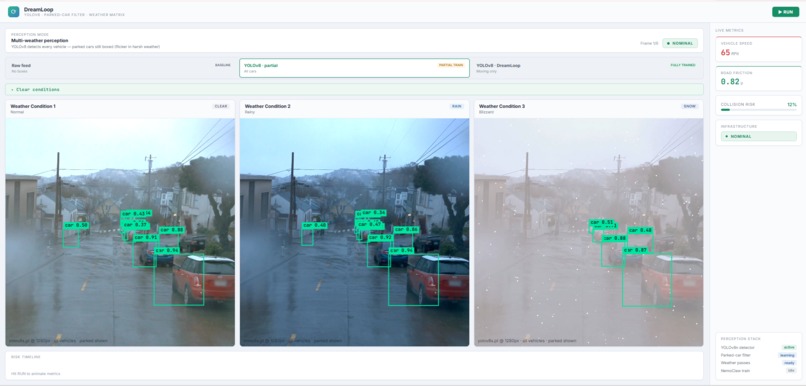
Task: Click the Vehicle Speed 65 metric card
Action: (x=758, y=49)
